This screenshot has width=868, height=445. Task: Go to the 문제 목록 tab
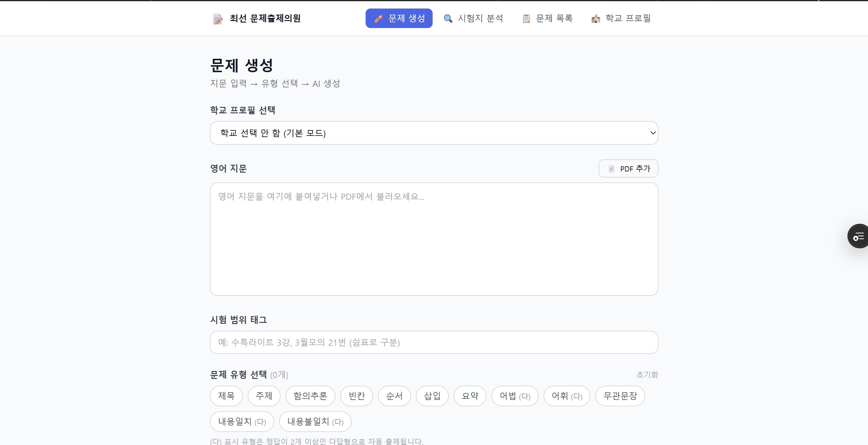[547, 18]
